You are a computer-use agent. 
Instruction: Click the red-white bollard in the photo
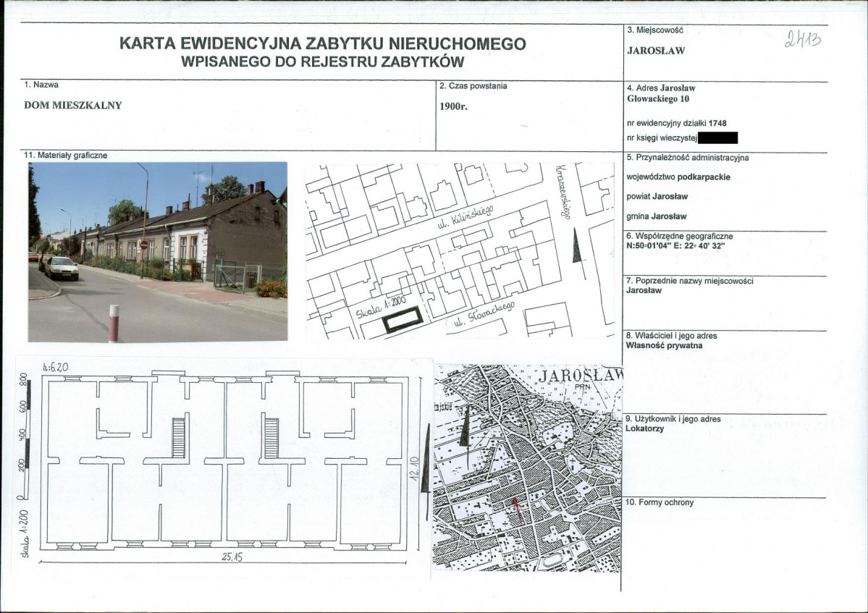114,323
